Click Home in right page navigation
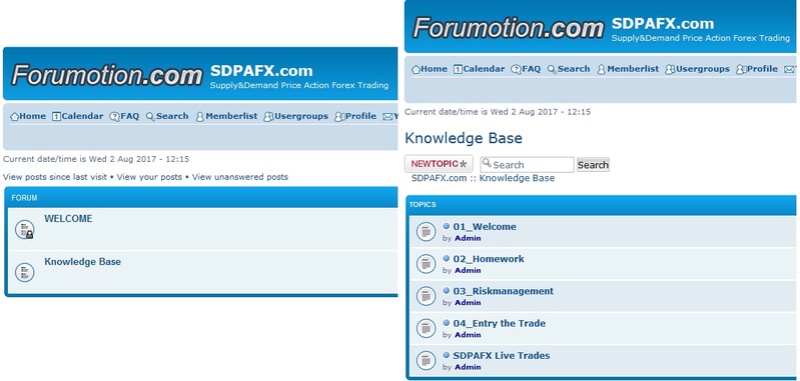The width and height of the screenshot is (800, 381). [x=430, y=69]
